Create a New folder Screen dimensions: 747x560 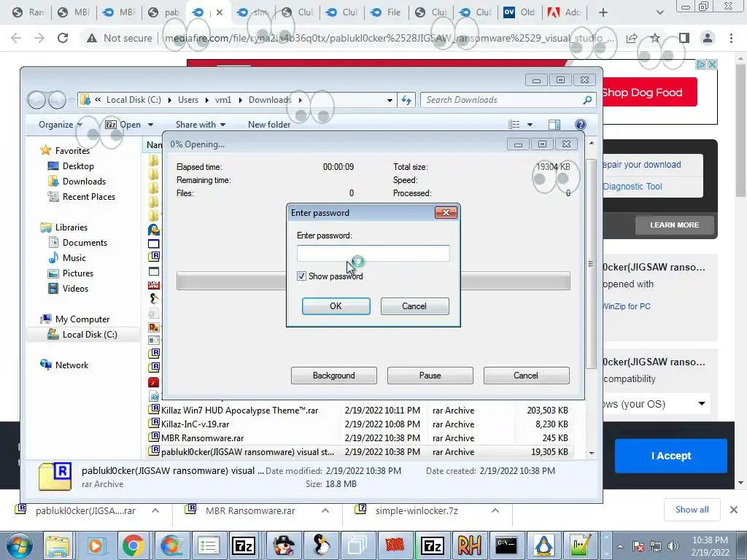point(268,124)
